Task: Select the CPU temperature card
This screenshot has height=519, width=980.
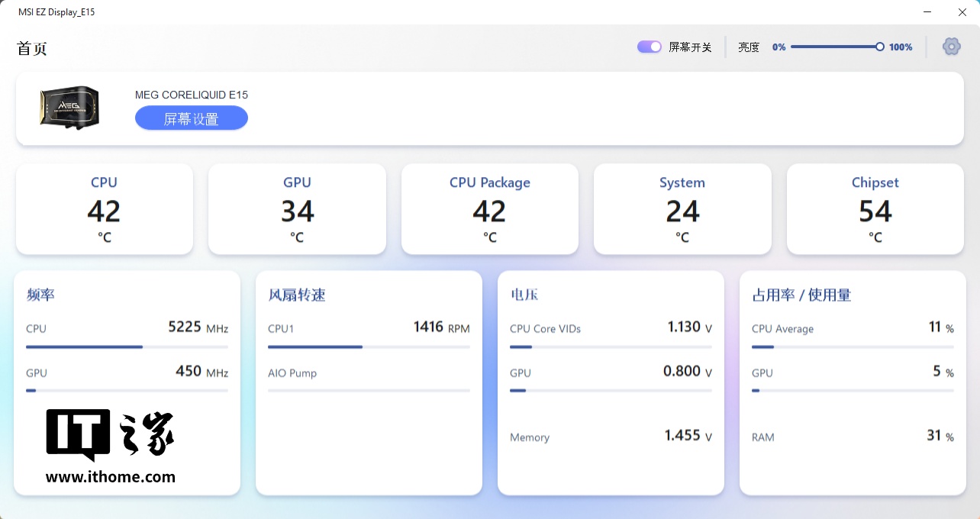Action: click(x=105, y=209)
